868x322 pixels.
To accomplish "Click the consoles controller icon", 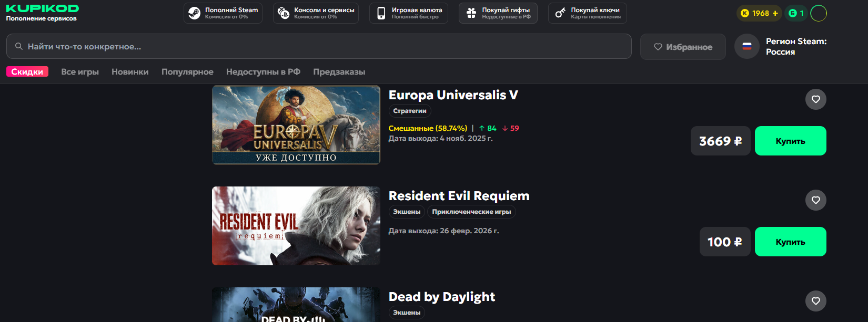I will pos(284,13).
